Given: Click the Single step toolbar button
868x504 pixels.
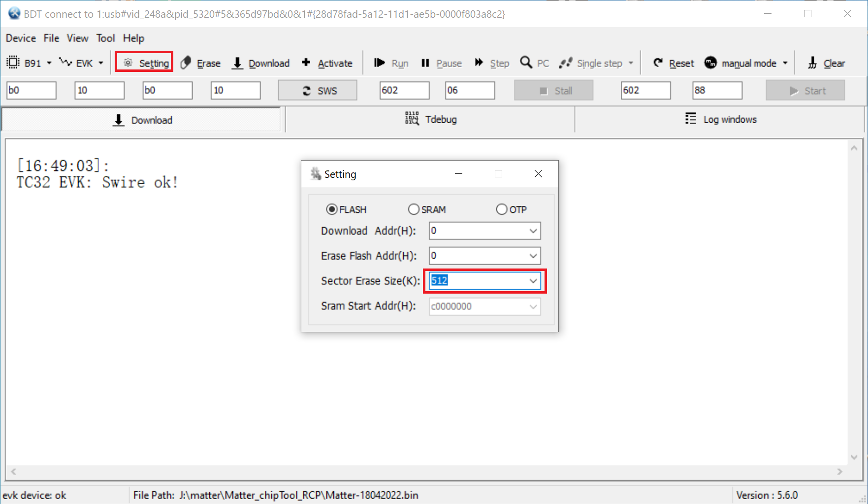Looking at the screenshot, I should coord(591,63).
